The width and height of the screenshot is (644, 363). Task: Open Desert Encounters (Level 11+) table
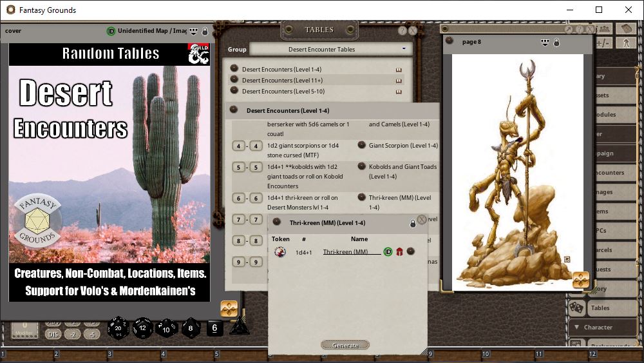(x=282, y=80)
